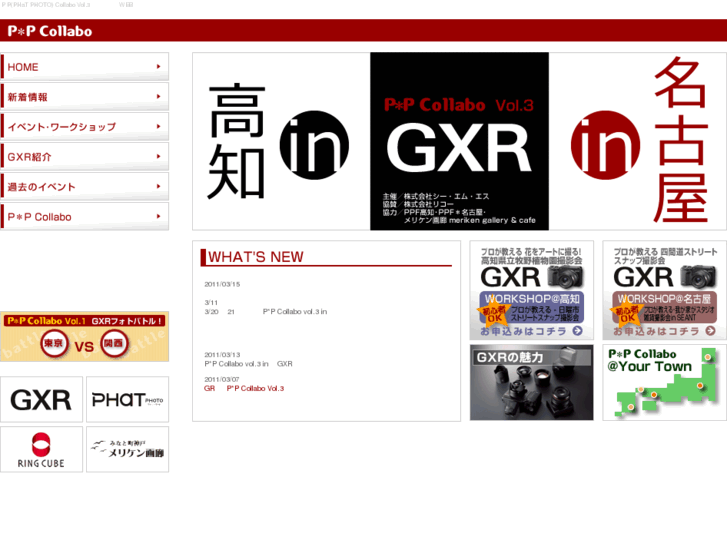The image size is (727, 545).
Task: Click the WHAT'S NEW heading
Action: coord(256,256)
